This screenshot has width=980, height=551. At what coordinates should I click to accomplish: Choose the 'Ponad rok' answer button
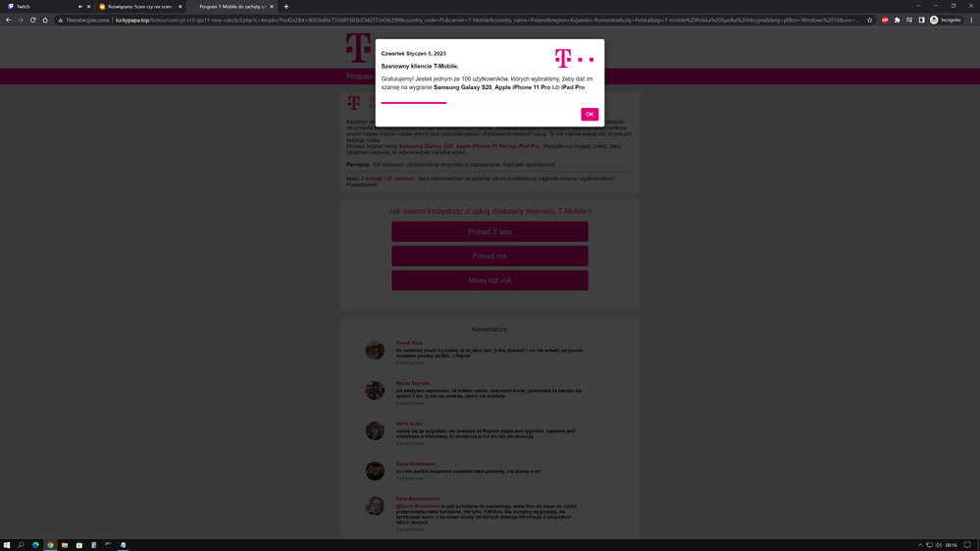click(490, 256)
